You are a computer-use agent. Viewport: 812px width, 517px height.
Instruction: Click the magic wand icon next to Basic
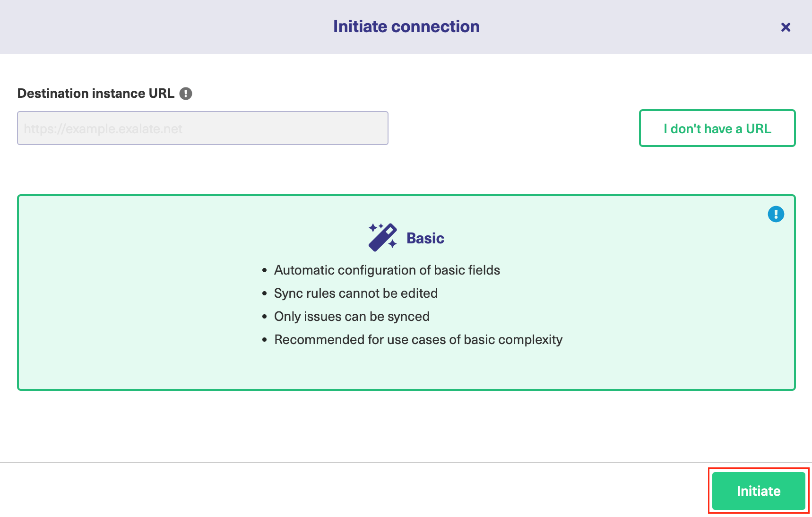coord(382,237)
